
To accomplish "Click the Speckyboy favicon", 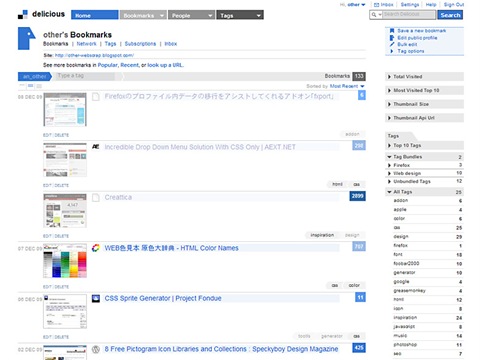I will [x=96, y=349].
